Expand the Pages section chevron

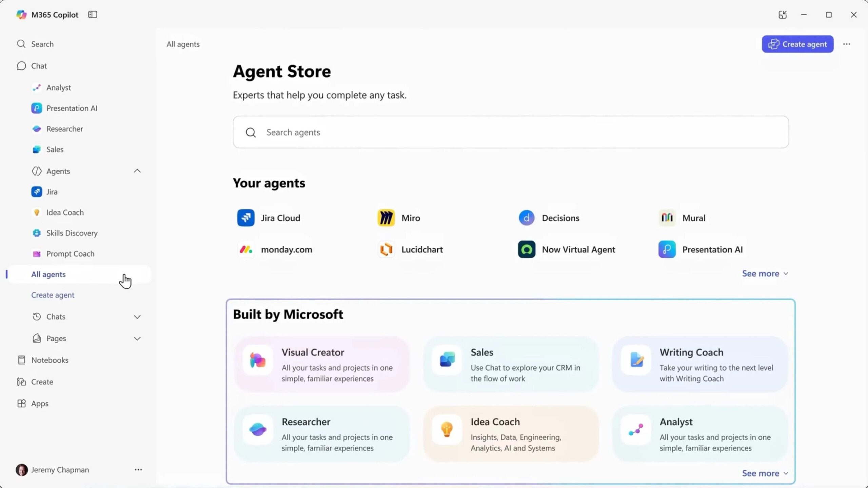click(x=137, y=339)
